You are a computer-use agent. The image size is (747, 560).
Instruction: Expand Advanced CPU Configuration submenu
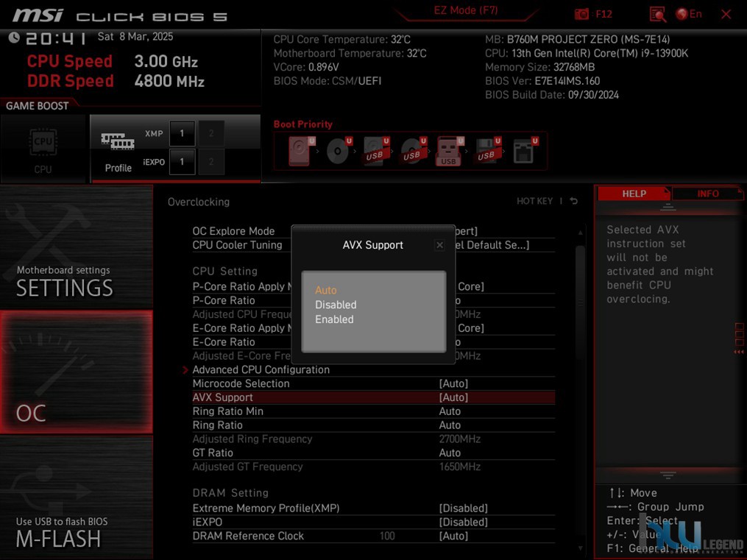pos(261,369)
